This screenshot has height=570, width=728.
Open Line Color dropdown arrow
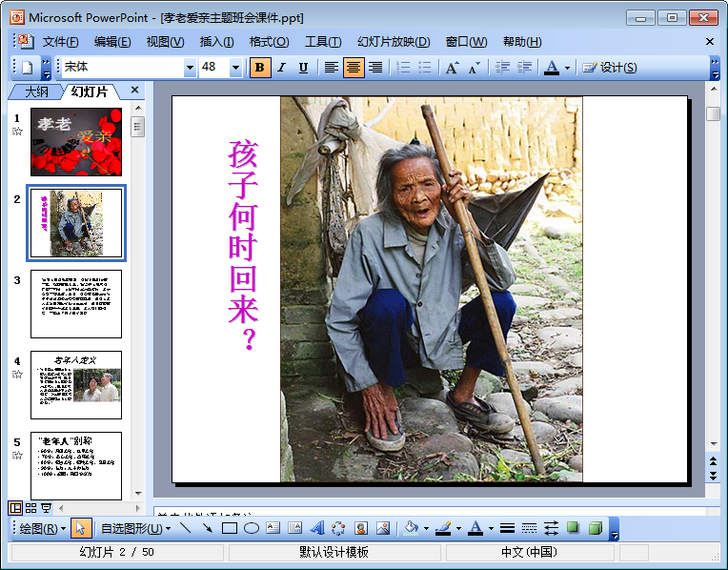coord(458,528)
